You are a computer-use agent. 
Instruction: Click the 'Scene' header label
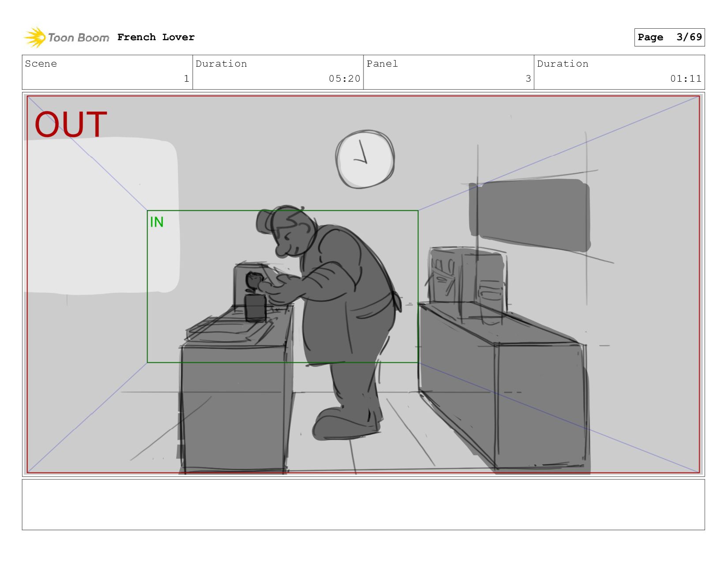coord(41,64)
